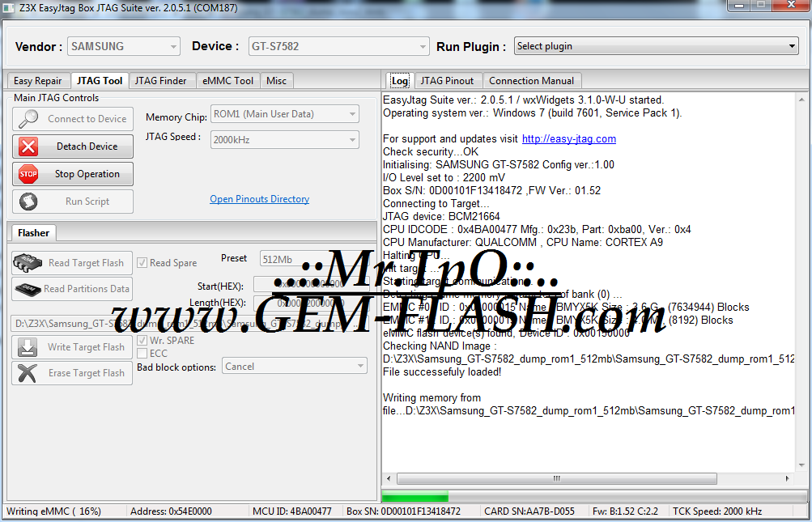This screenshot has width=812, height=522.
Task: Click the Erase Target Flash button label
Action: (87, 373)
